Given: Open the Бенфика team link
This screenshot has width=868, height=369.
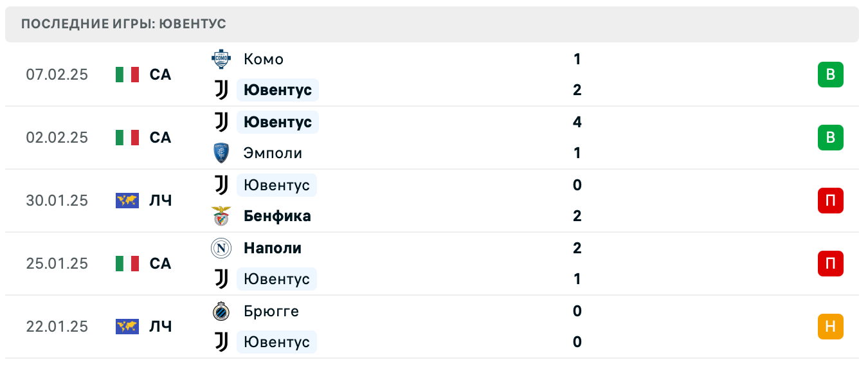Looking at the screenshot, I should (x=277, y=216).
